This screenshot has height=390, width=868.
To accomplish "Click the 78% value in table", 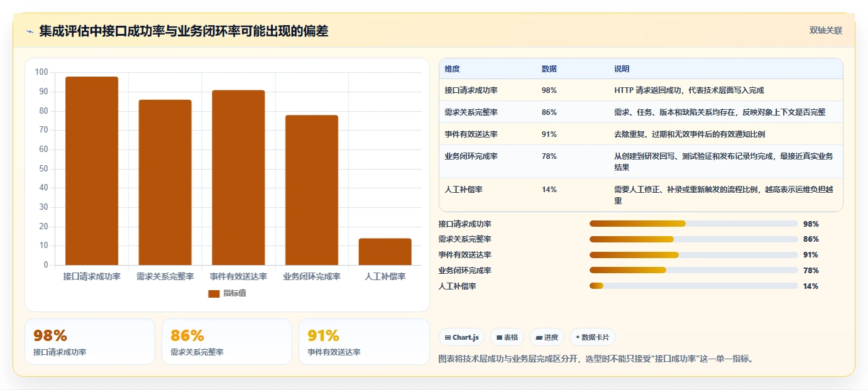I will pos(549,156).
